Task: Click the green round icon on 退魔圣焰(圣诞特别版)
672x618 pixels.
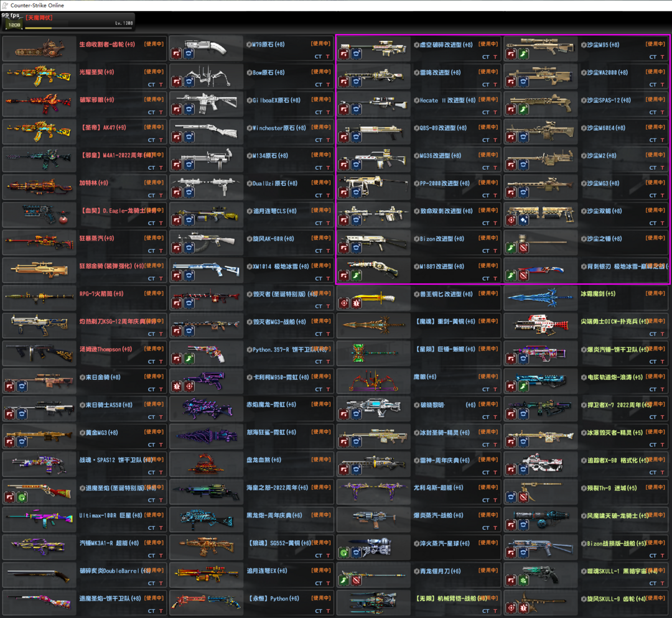Action: pos(22,497)
